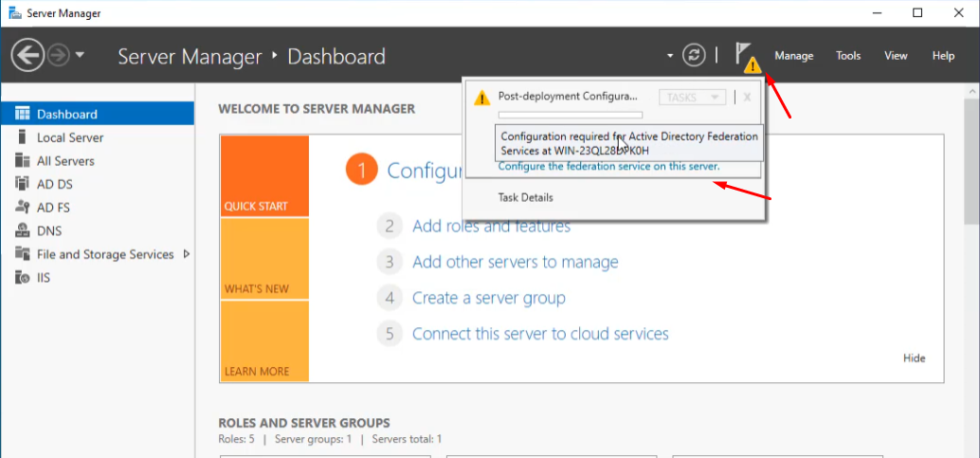This screenshot has height=458, width=980.
Task: Open the navigation history dropdown arrow
Action: (80, 55)
